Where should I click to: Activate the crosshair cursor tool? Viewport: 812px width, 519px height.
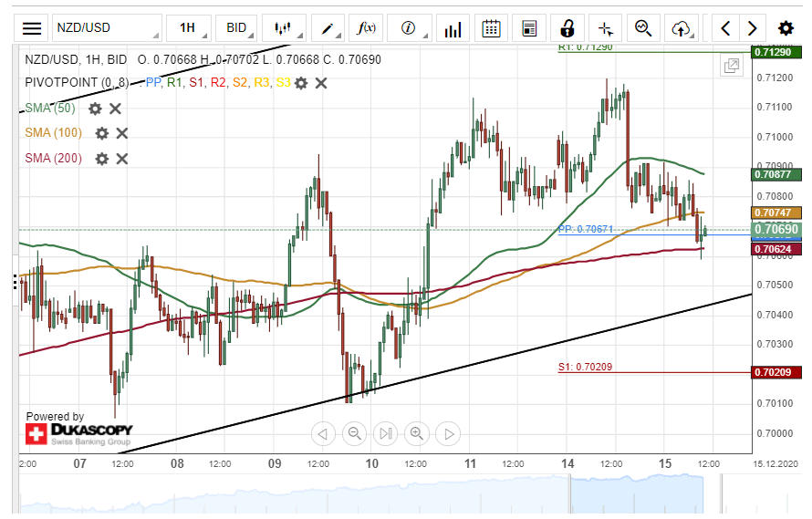pyautogui.click(x=605, y=28)
